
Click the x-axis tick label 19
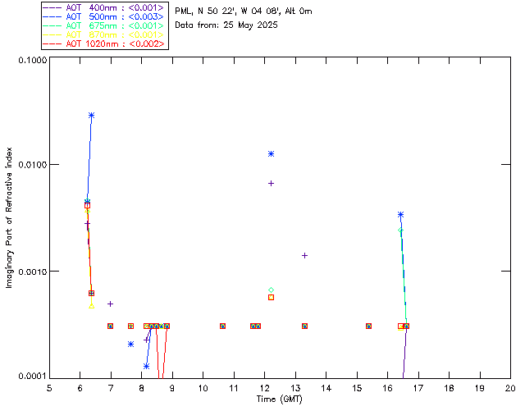[x=480, y=388]
